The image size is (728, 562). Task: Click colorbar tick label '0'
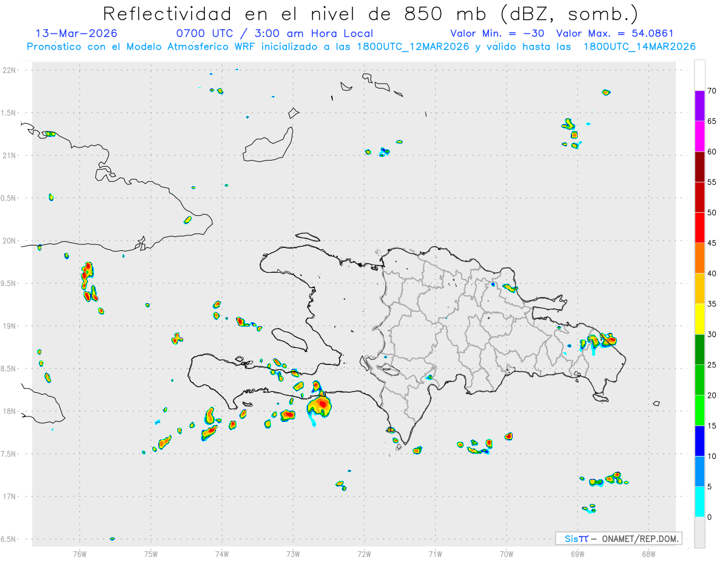(x=709, y=517)
